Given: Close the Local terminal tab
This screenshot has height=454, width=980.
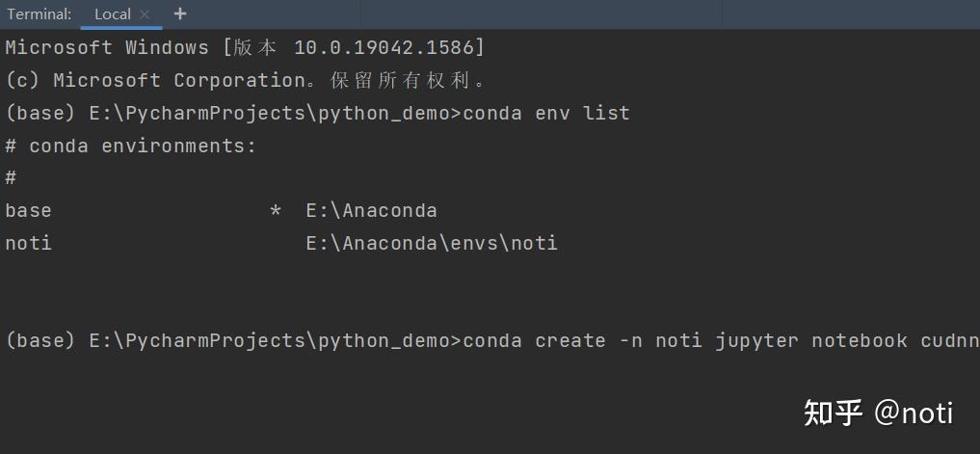Looking at the screenshot, I should (x=146, y=14).
